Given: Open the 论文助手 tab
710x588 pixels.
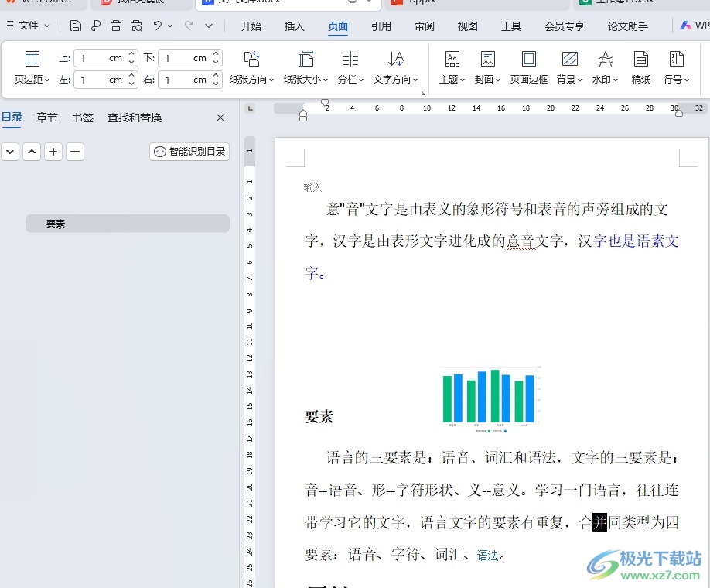Looking at the screenshot, I should [x=627, y=26].
